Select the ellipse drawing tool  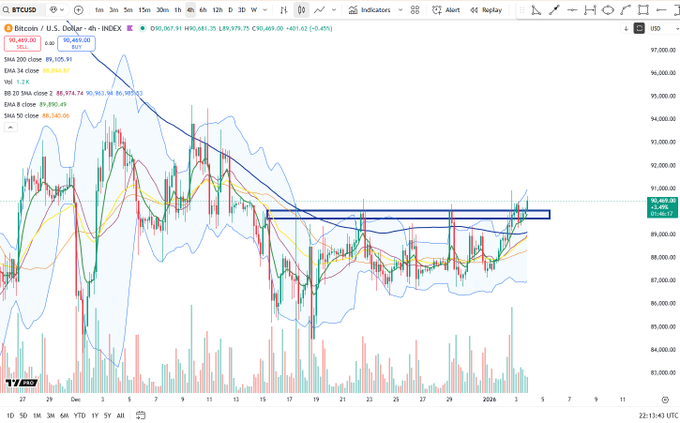(x=608, y=10)
